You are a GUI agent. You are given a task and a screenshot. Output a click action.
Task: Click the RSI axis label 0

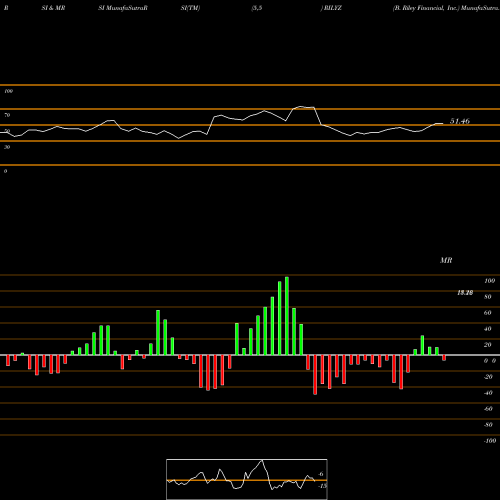pyautogui.click(x=5, y=171)
